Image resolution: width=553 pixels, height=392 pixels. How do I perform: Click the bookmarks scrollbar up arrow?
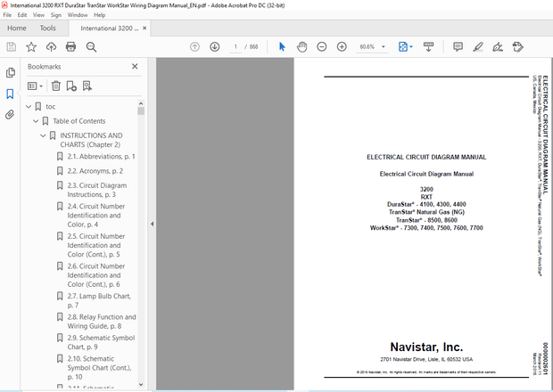pyautogui.click(x=141, y=103)
